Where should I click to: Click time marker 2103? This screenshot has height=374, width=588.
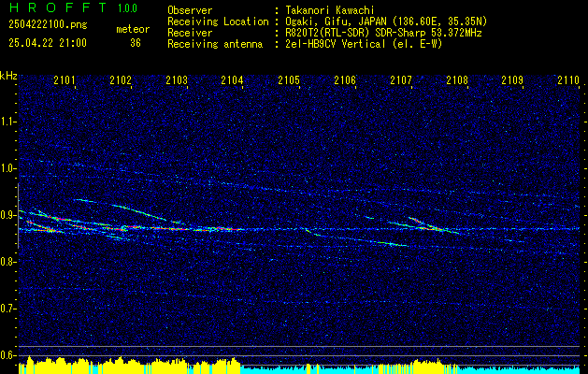click(x=177, y=79)
